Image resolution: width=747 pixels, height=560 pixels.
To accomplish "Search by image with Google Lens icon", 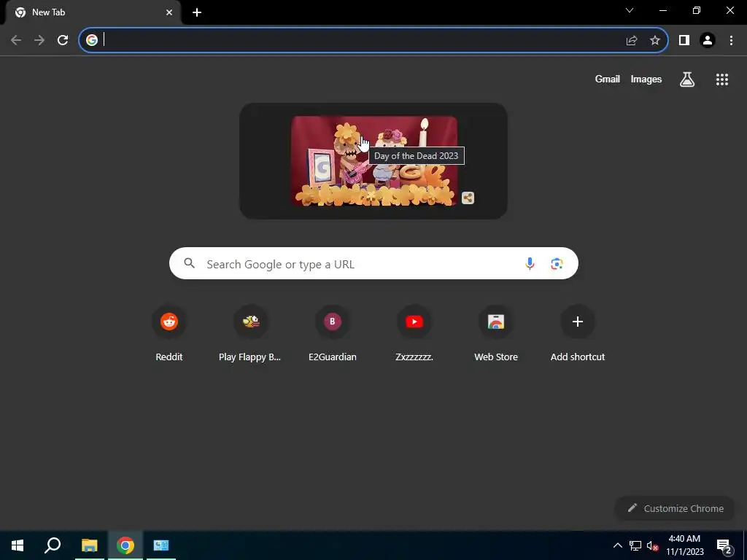I will point(557,263).
